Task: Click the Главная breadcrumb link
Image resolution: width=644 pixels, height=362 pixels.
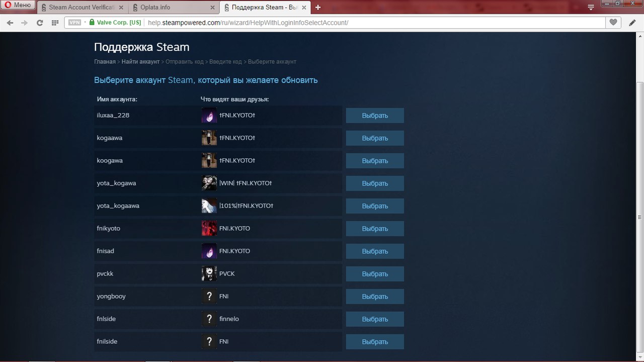Action: click(x=105, y=61)
